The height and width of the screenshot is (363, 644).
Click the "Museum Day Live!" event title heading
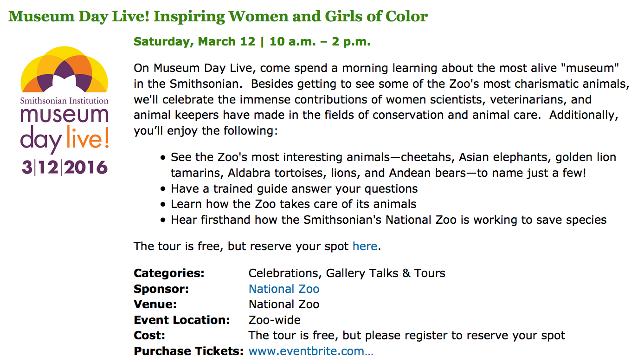[x=218, y=17]
